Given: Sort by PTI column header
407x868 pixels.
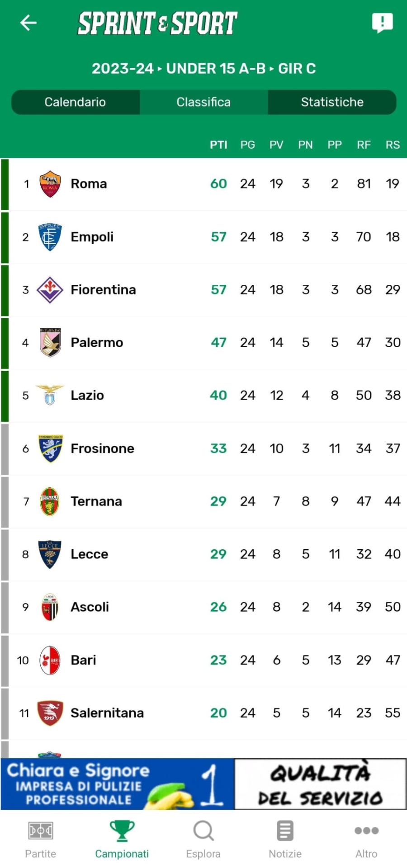Looking at the screenshot, I should point(218,145).
